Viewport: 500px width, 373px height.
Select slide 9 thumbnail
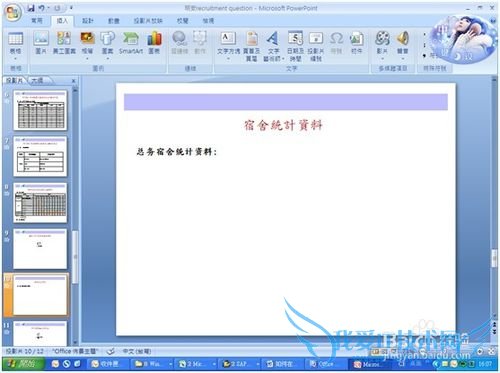point(40,249)
